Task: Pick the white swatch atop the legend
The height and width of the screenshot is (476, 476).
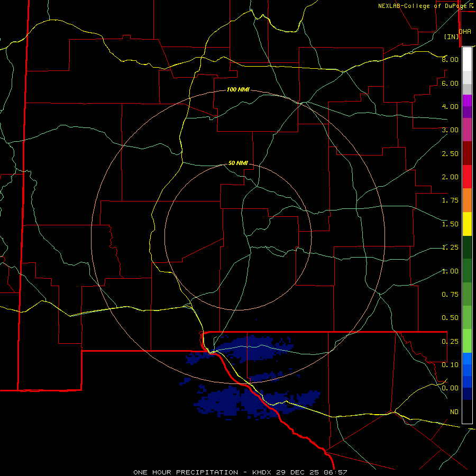Action: [467, 59]
